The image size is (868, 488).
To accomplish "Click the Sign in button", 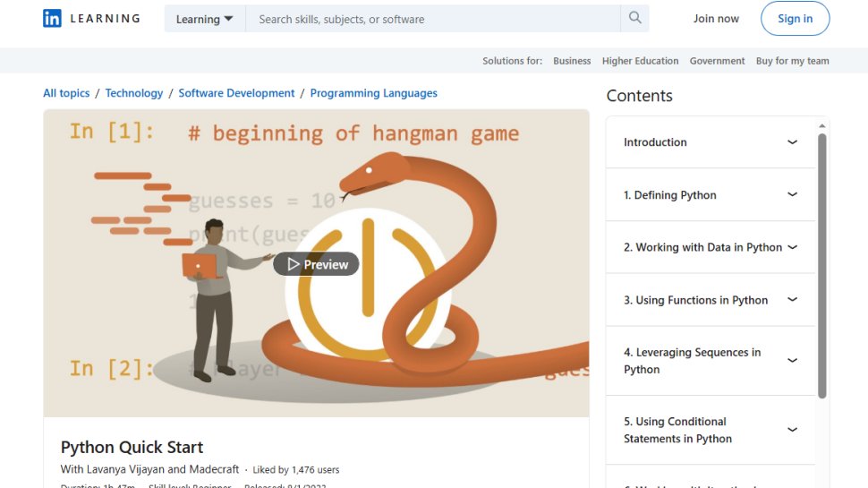I will click(795, 18).
